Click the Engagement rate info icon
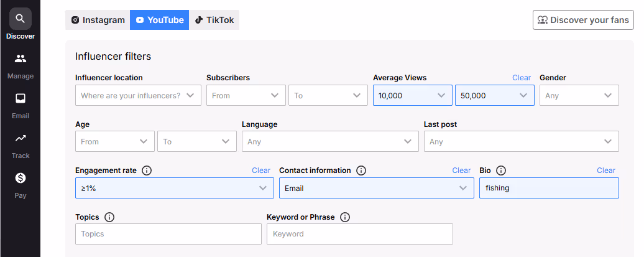The width and height of the screenshot is (644, 257). click(x=147, y=171)
